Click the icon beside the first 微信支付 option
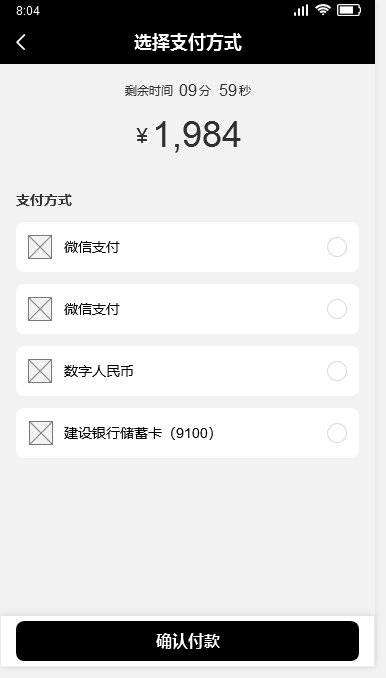Viewport: 386px width, 678px height. tap(40, 247)
